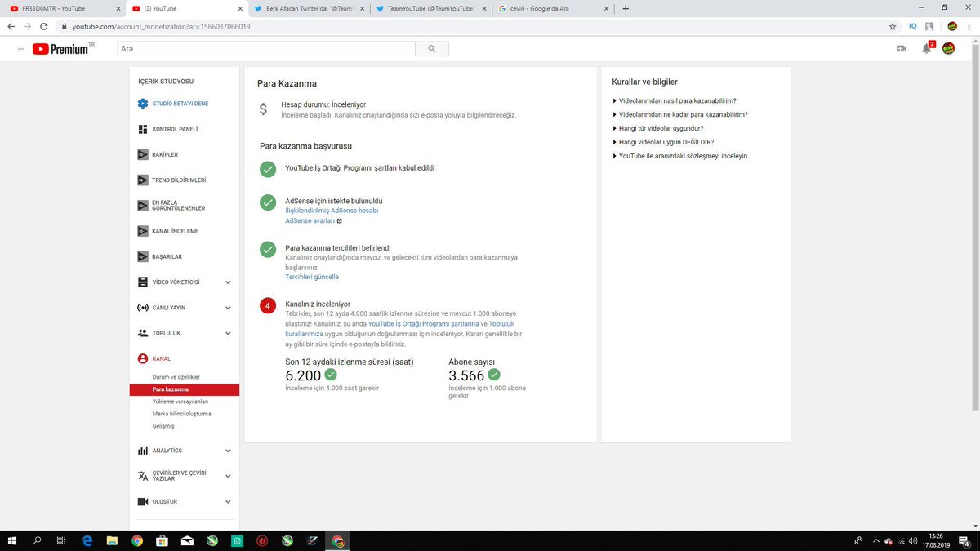The height and width of the screenshot is (551, 980).
Task: Open YouTube İş Ortağı Programı şartlarına link
Action: [423, 324]
